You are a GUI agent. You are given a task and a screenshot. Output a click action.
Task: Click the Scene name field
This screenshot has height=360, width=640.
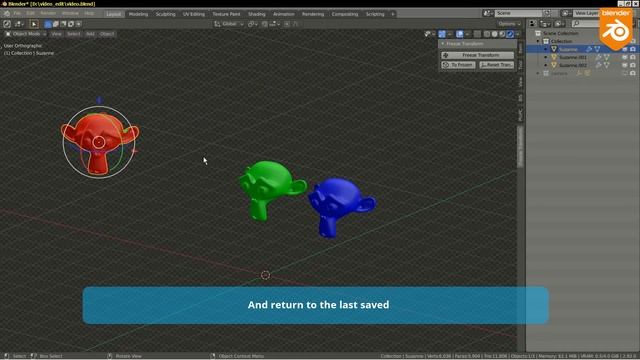[518, 13]
